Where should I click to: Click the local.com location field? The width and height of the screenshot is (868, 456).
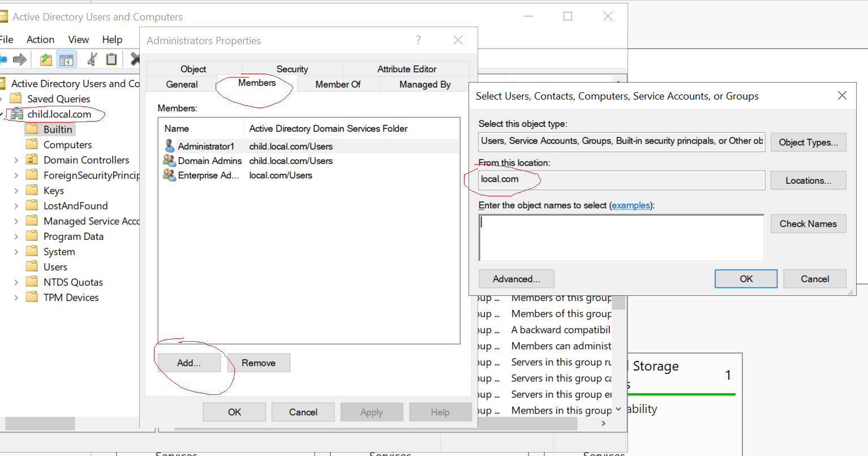pyautogui.click(x=621, y=180)
